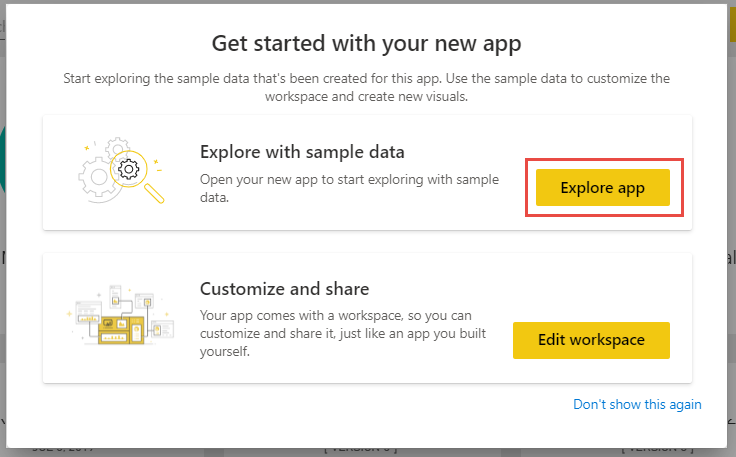Select the Don't show this again link
This screenshot has width=736, height=457.
coord(637,404)
